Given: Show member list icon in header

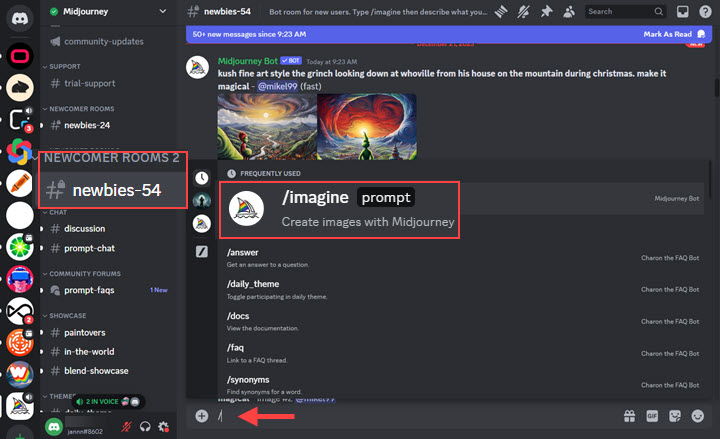Looking at the screenshot, I should (x=569, y=12).
